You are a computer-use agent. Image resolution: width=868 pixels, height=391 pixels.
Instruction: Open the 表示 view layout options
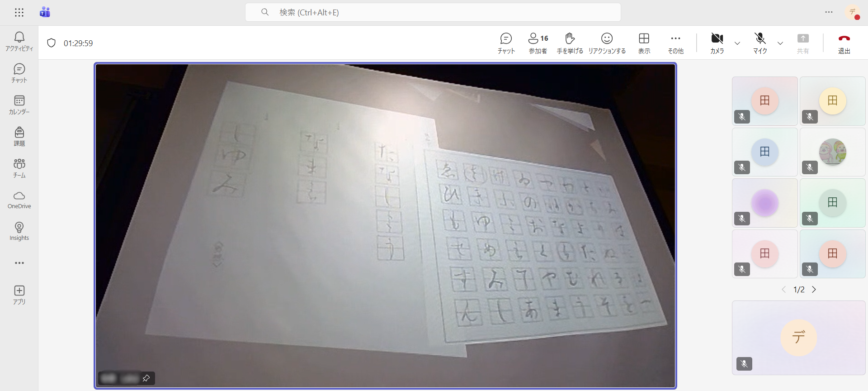tap(644, 43)
